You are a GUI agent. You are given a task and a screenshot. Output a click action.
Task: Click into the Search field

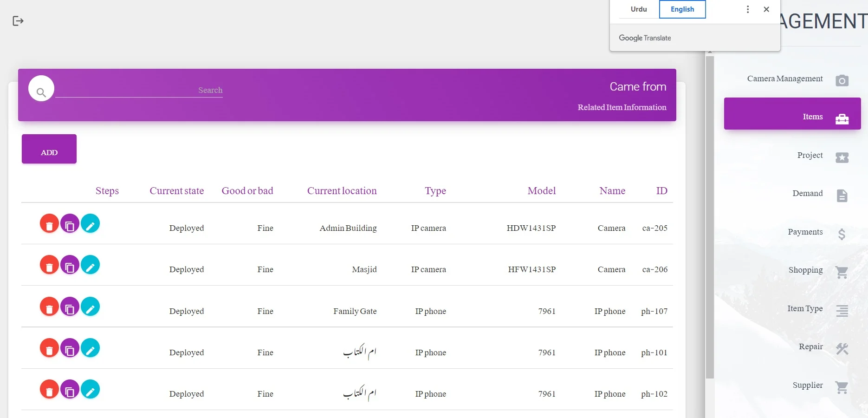pos(139,90)
